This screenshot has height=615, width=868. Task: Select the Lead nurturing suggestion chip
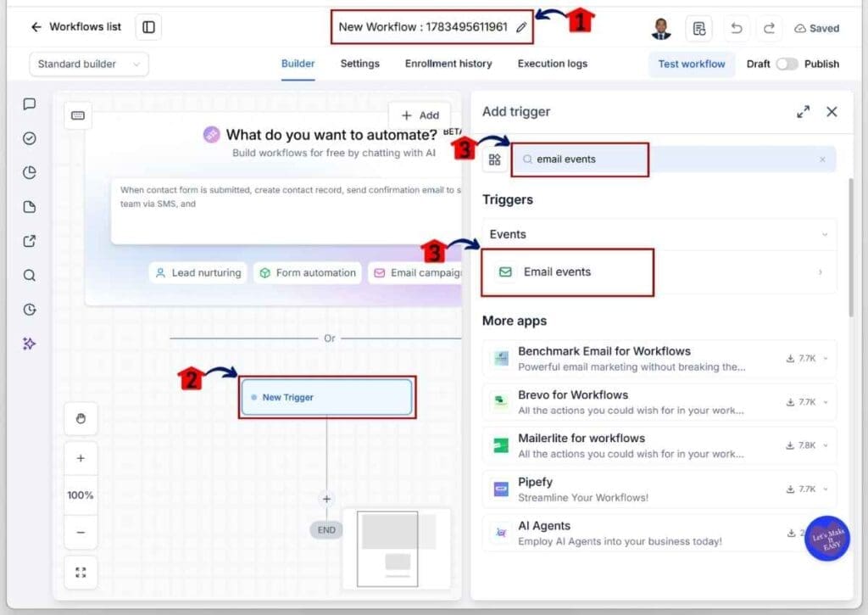pyautogui.click(x=198, y=273)
